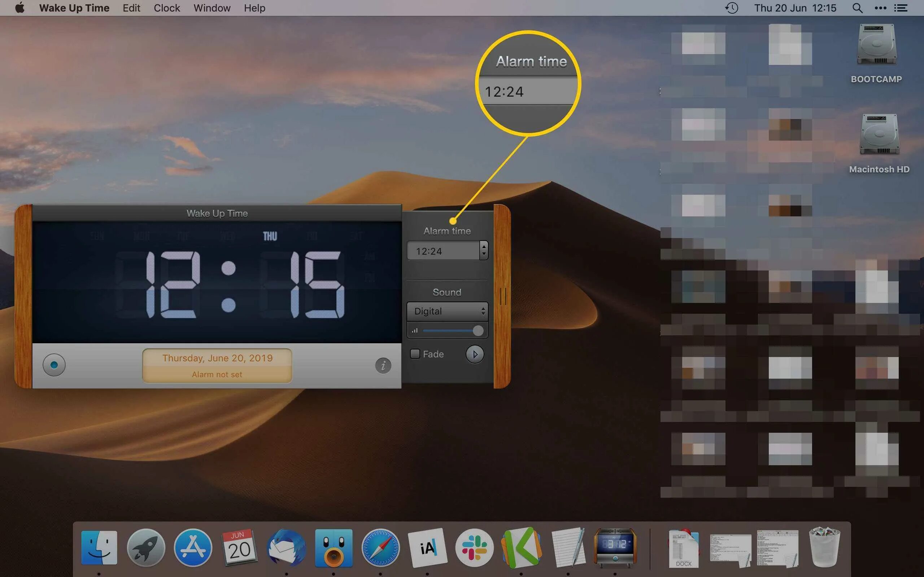Drag the volume slider for alarm sound
This screenshot has height=577, width=924.
pyautogui.click(x=478, y=330)
